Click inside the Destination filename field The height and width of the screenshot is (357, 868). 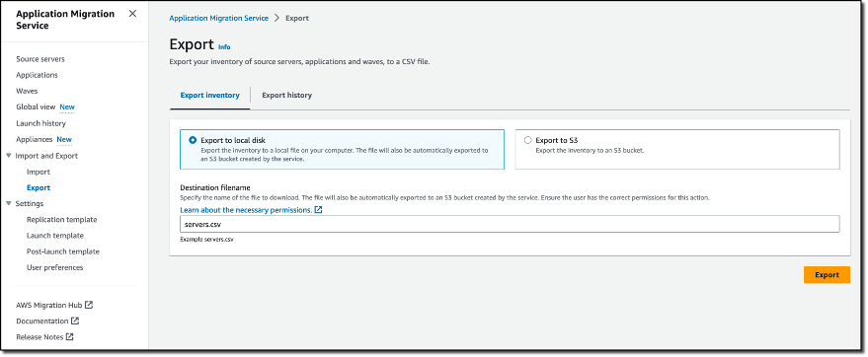coord(510,224)
